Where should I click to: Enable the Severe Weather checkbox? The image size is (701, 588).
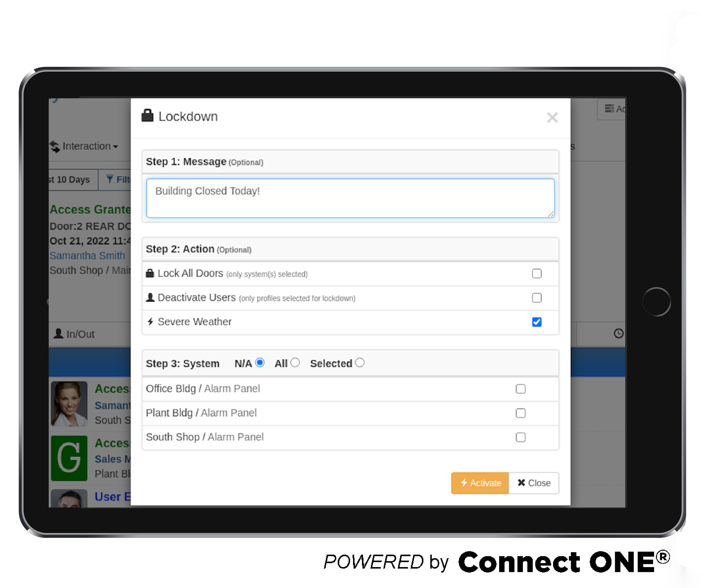click(537, 321)
